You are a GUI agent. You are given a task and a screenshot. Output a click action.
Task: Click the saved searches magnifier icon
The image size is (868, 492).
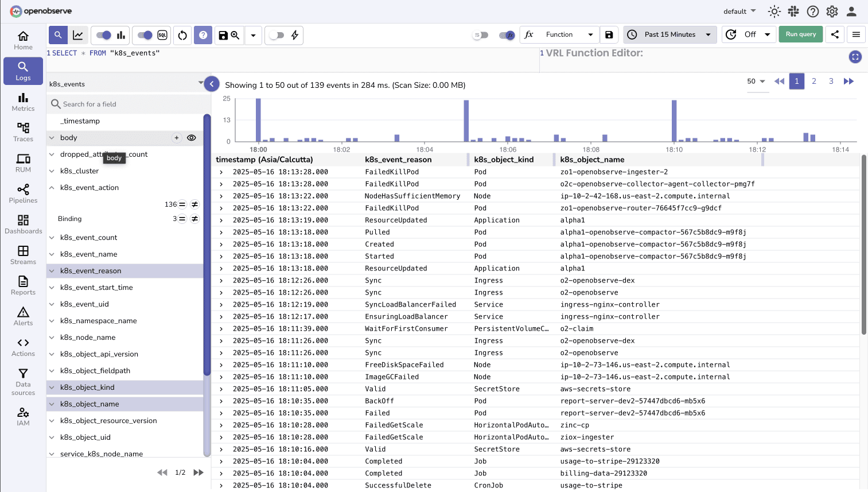point(233,35)
